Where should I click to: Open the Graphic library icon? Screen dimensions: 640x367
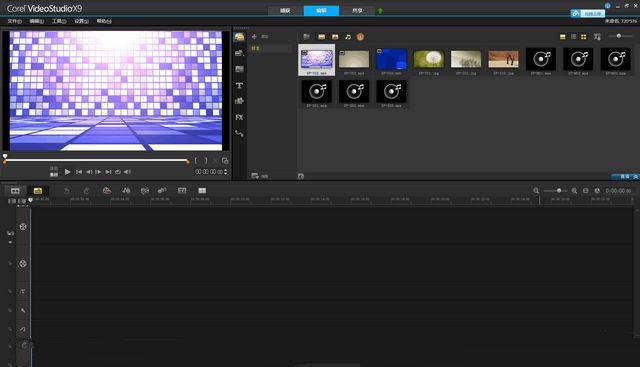[x=239, y=101]
